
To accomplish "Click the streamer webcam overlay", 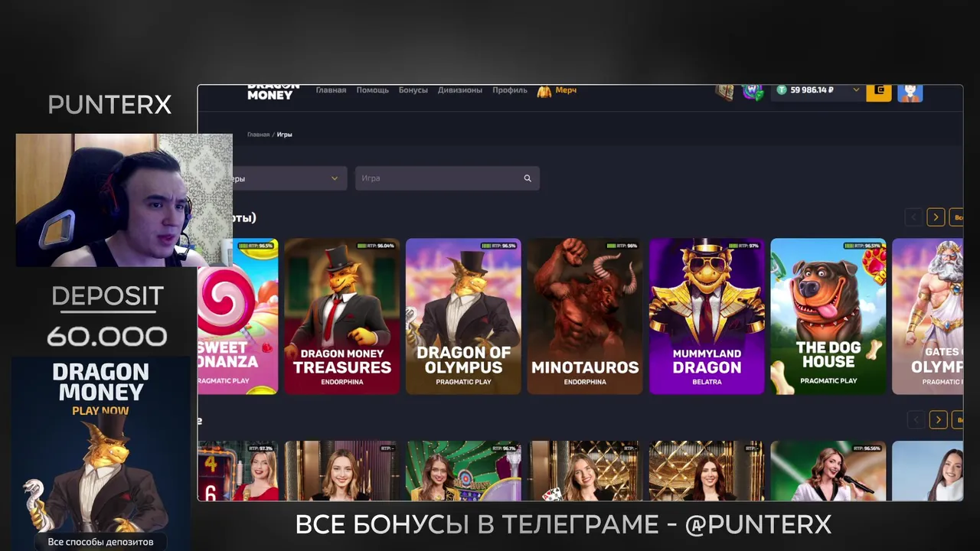I will coord(124,201).
